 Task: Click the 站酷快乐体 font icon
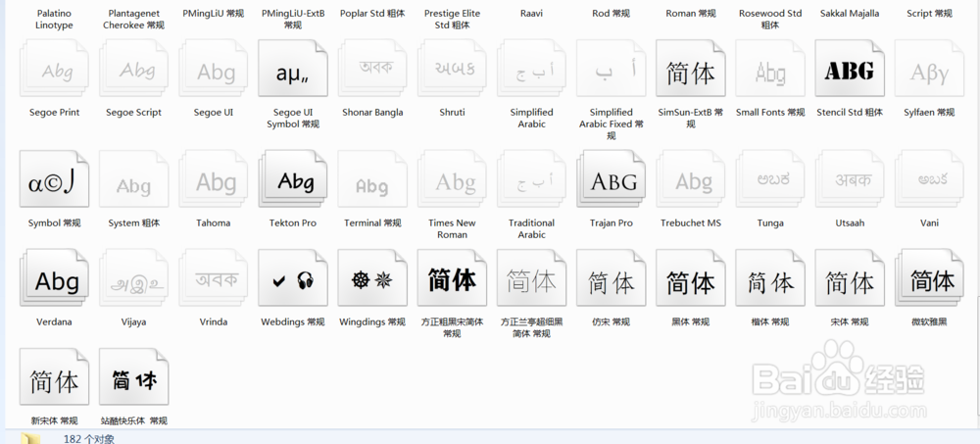pyautogui.click(x=133, y=377)
